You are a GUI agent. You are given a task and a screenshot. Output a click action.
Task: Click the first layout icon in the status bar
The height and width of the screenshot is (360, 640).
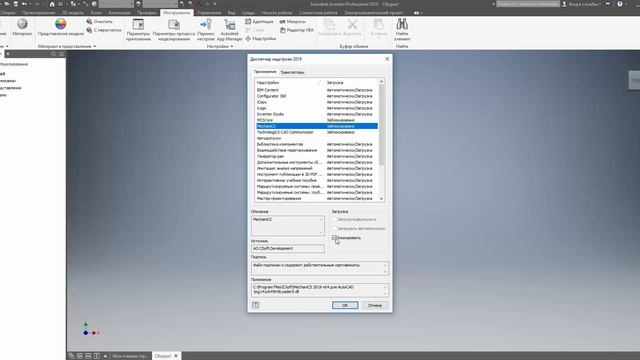point(71,356)
